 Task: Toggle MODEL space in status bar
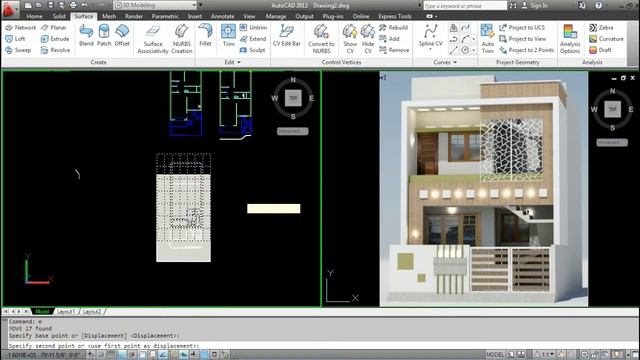click(496, 354)
